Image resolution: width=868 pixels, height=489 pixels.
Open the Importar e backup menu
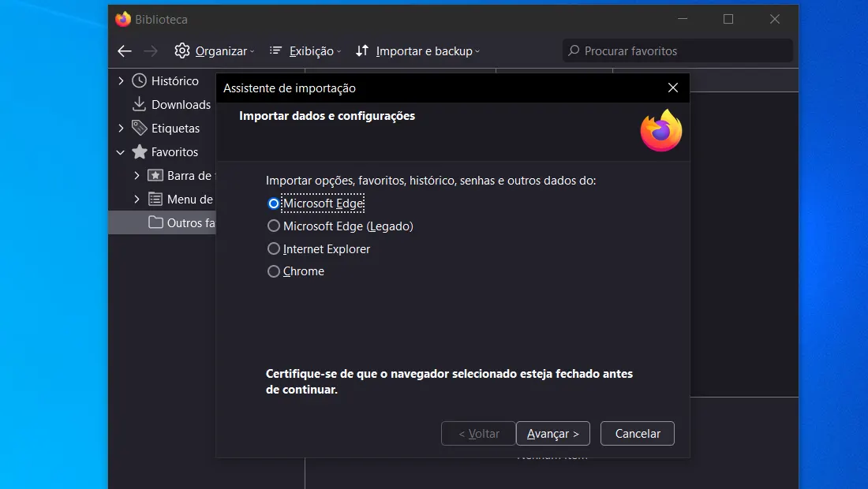click(418, 51)
